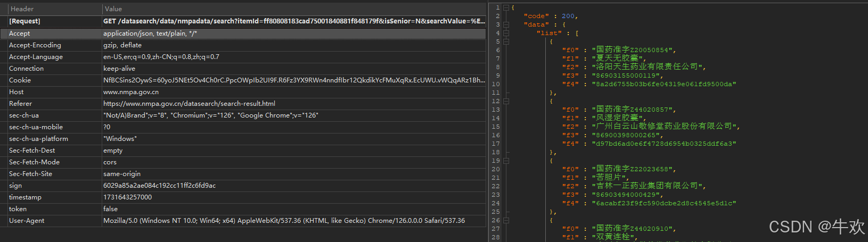Click the 国药准字Z22023658 JSON value
Screen dimensions: 868x242
(634, 169)
